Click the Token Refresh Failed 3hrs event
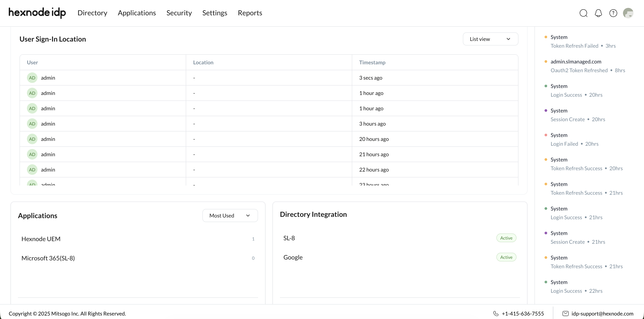644x319 pixels. [x=583, y=46]
